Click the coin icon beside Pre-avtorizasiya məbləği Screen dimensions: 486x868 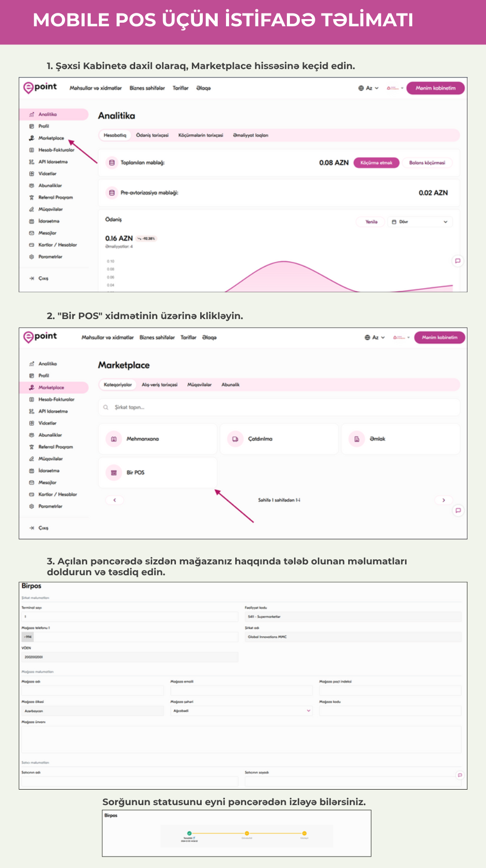(111, 193)
